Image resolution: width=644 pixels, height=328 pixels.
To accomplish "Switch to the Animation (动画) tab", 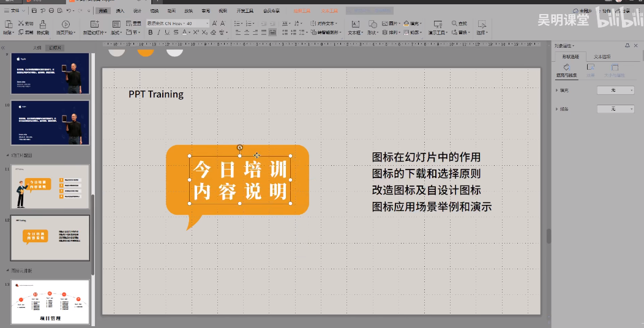I will click(171, 10).
